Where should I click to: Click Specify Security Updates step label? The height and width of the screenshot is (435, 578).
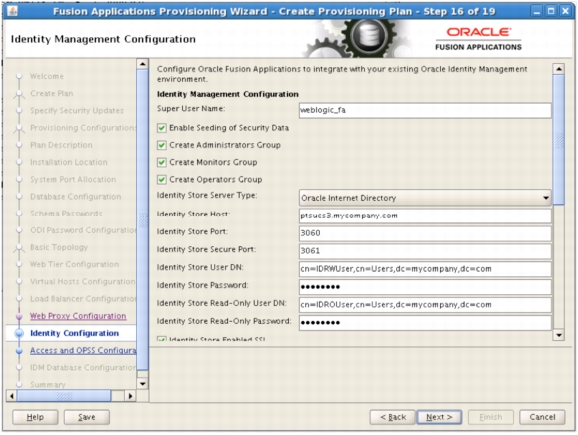click(x=77, y=111)
